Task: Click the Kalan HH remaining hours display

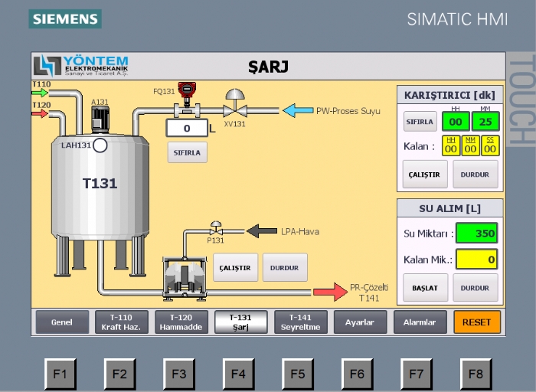Action: [x=451, y=146]
